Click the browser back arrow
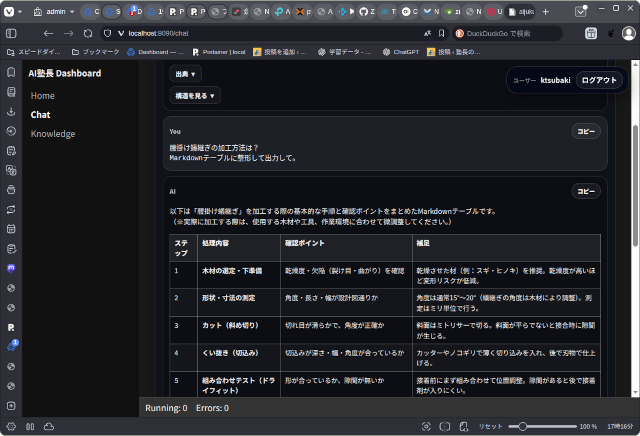Screen dimensions: 640x436 [49, 33]
